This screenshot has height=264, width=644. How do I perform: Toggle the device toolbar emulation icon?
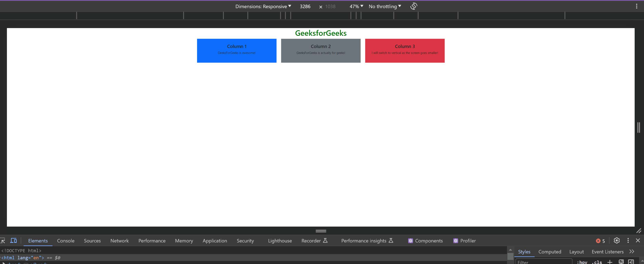click(x=14, y=241)
